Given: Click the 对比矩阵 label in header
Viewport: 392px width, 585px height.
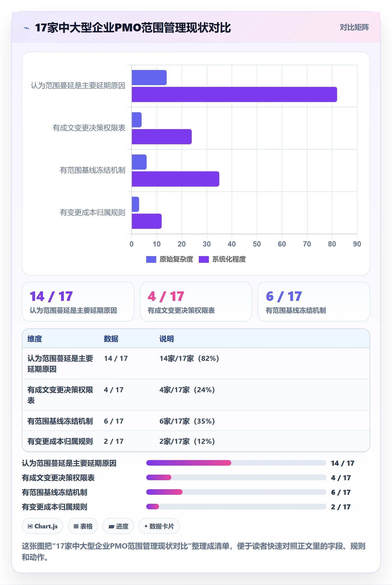Looking at the screenshot, I should point(354,27).
